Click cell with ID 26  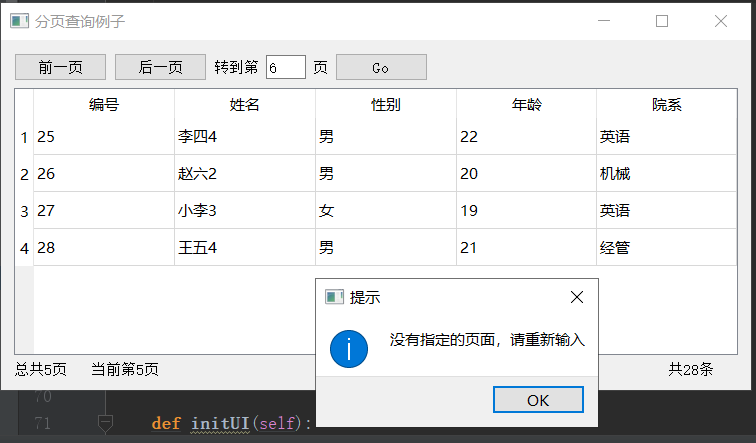[x=104, y=174]
